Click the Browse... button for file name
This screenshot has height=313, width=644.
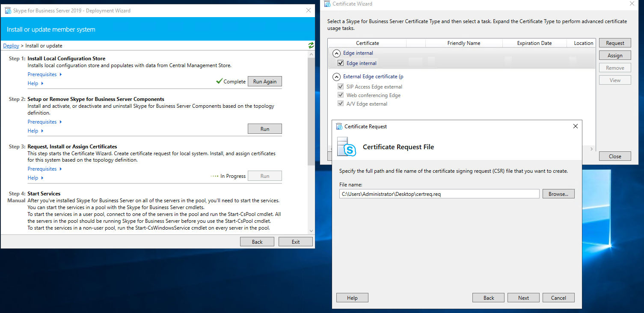[x=558, y=194]
